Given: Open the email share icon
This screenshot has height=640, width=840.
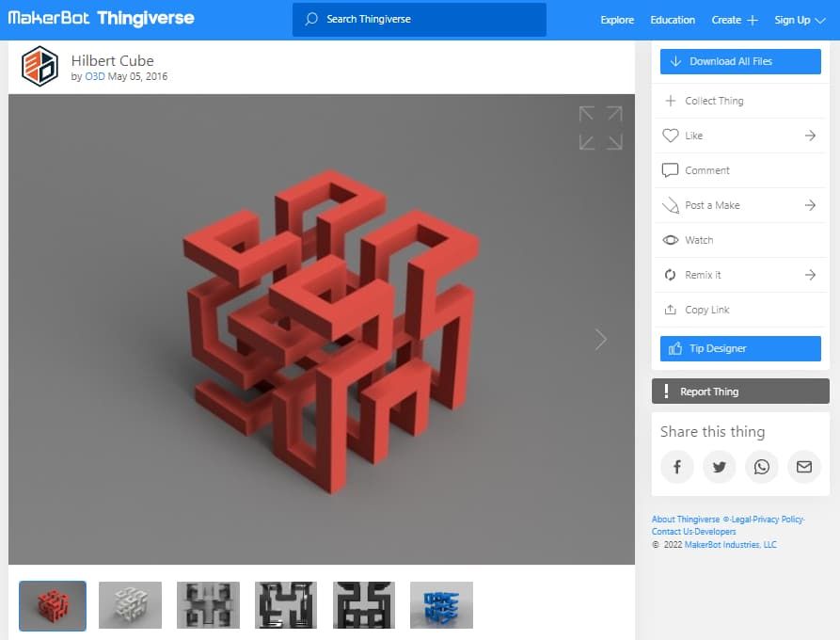Looking at the screenshot, I should (x=804, y=467).
